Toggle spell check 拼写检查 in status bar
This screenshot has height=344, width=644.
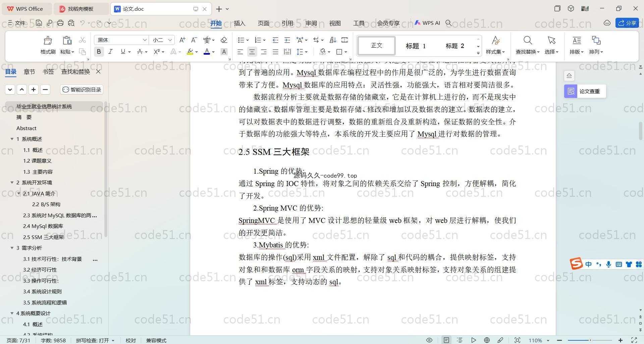95,340
